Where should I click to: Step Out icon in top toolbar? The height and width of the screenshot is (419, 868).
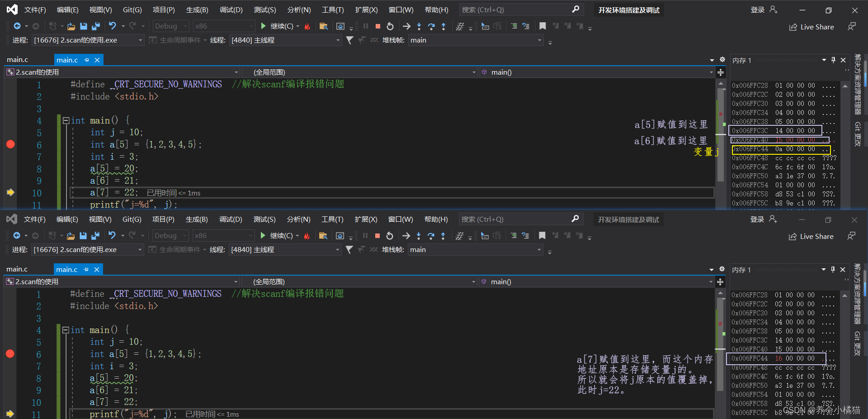pyautogui.click(x=443, y=26)
